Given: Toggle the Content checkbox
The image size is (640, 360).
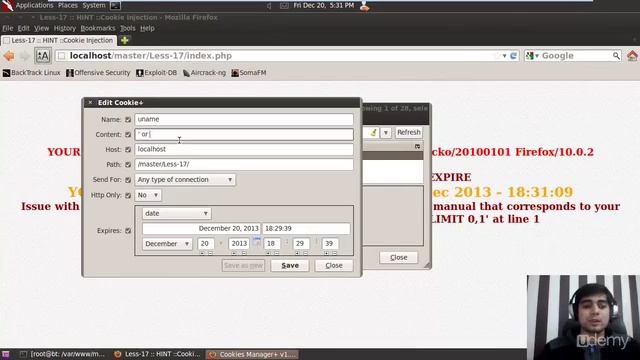Looking at the screenshot, I should (128, 135).
